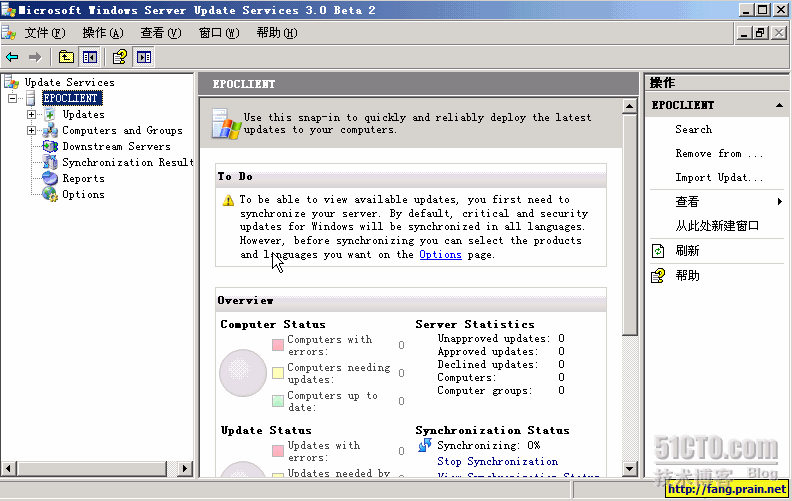Open the 操作(A) menu
Image resolution: width=792 pixels, height=501 pixels.
click(103, 33)
